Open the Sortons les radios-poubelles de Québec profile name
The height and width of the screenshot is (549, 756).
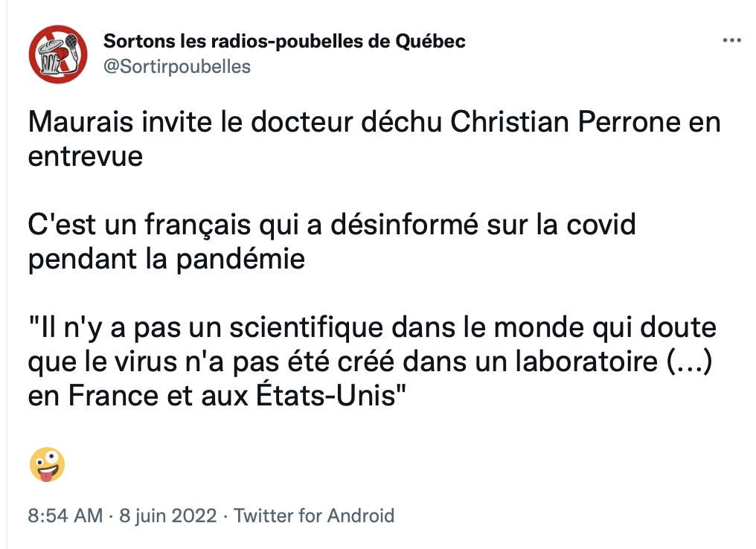pos(284,42)
